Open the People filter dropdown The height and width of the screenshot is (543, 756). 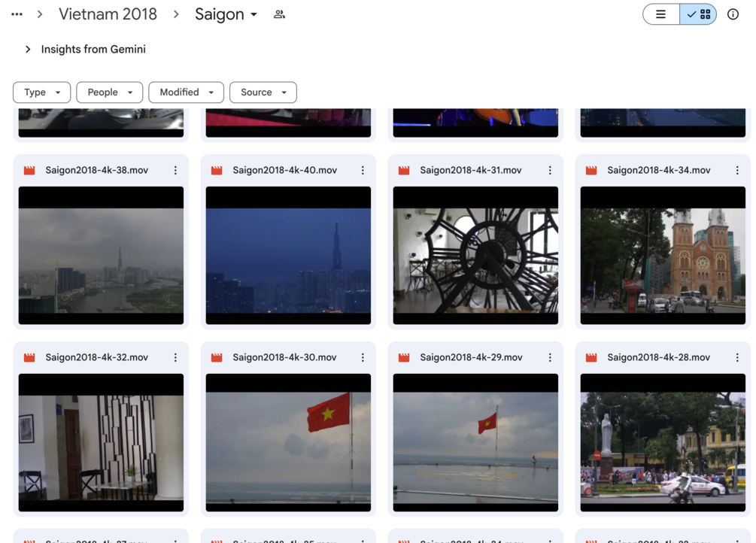point(109,92)
